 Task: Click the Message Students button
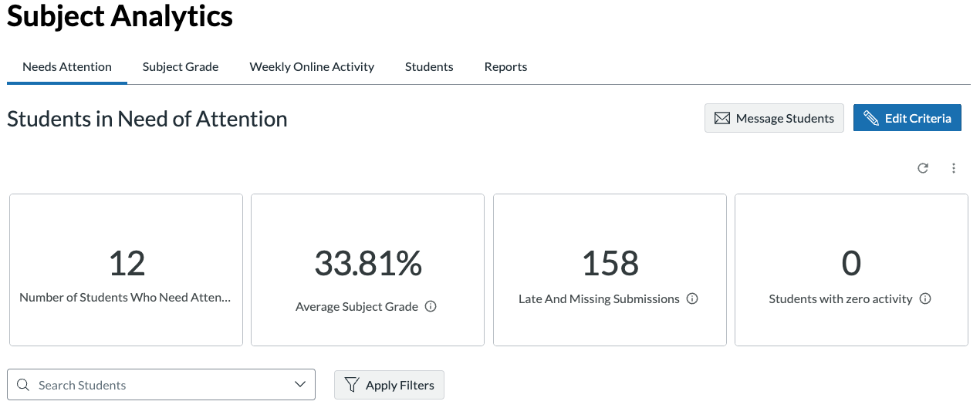click(x=774, y=118)
